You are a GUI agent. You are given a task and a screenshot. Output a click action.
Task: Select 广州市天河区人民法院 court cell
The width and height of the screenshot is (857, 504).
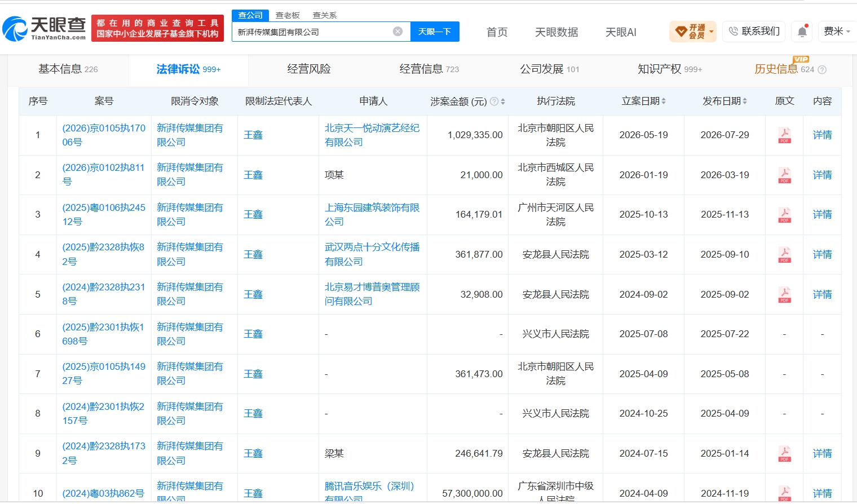556,215
